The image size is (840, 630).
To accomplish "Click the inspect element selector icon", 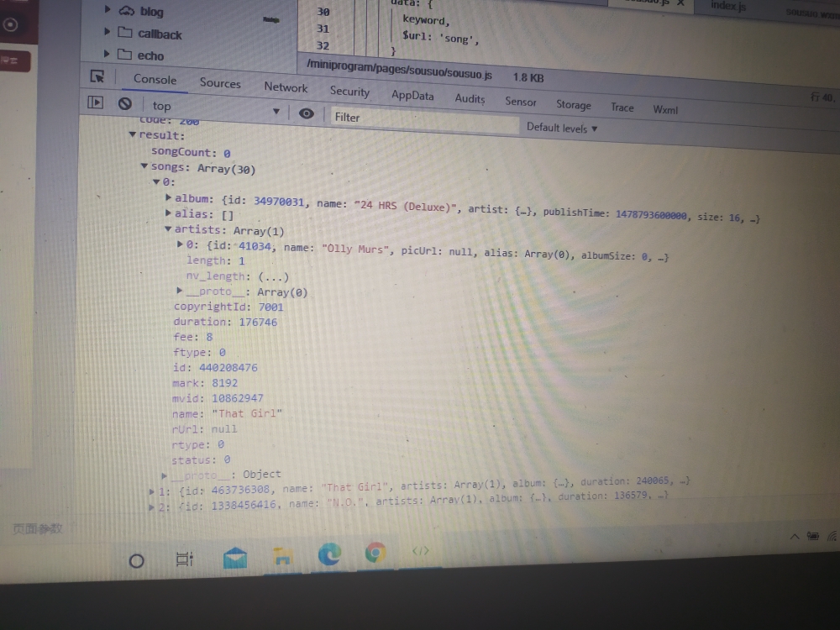I will click(97, 76).
